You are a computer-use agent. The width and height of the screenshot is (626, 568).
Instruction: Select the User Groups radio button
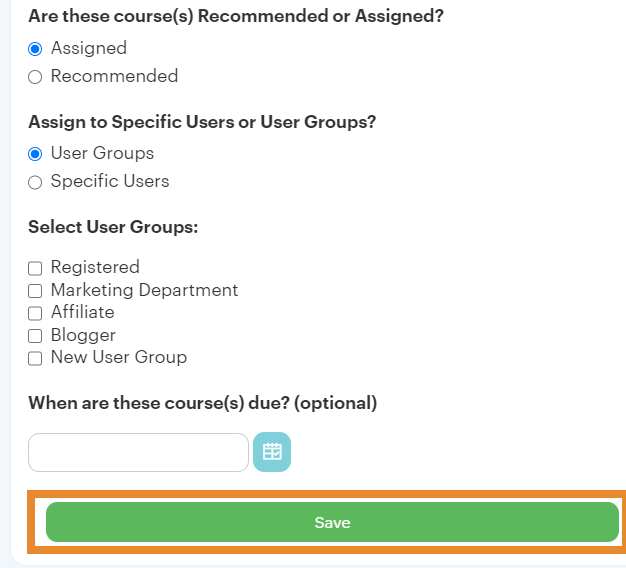click(x=35, y=154)
